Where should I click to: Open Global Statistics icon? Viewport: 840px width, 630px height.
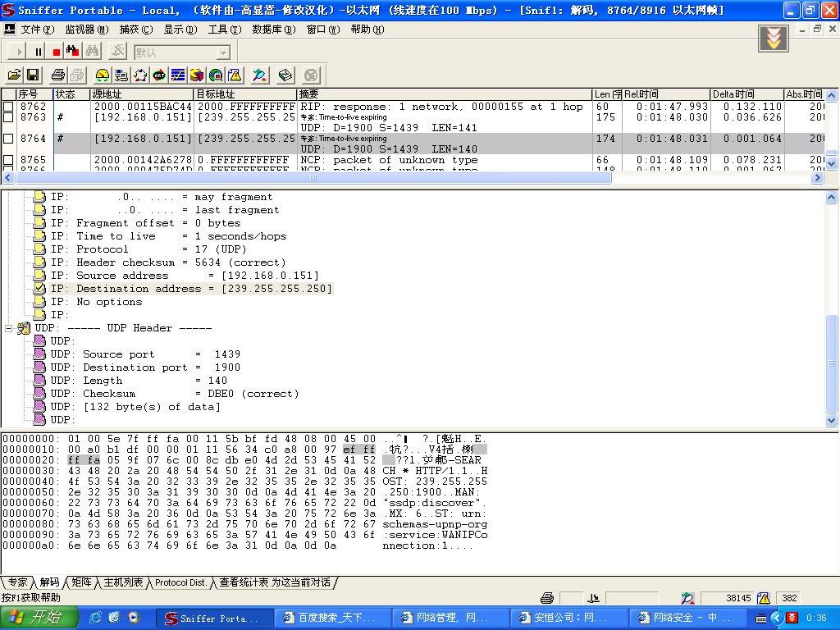coord(216,75)
